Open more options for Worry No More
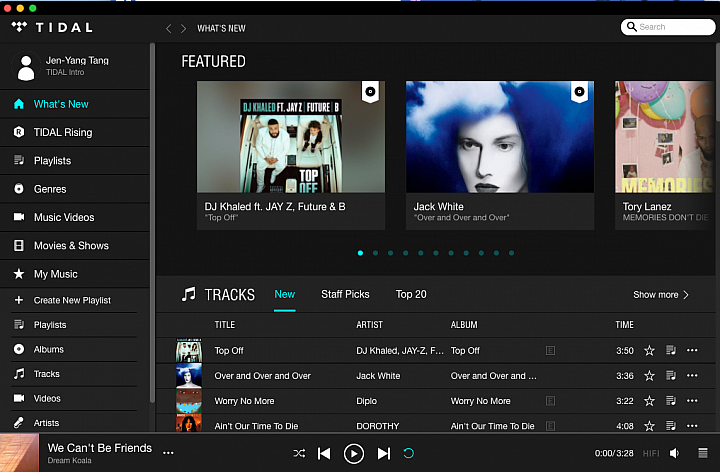The image size is (720, 472). [692, 401]
